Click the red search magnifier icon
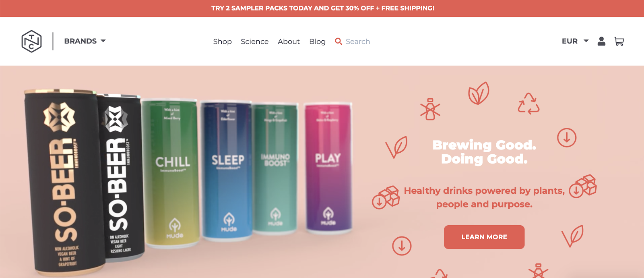The width and height of the screenshot is (644, 278). click(339, 41)
